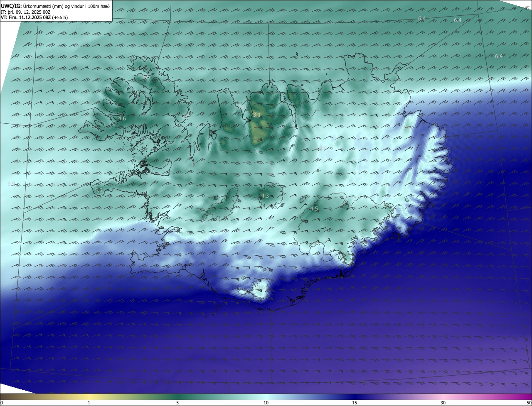Select the 'VT: Fim. 11.12.2025 08Z' line
Viewport: 532px width, 406px height.
[34, 17]
